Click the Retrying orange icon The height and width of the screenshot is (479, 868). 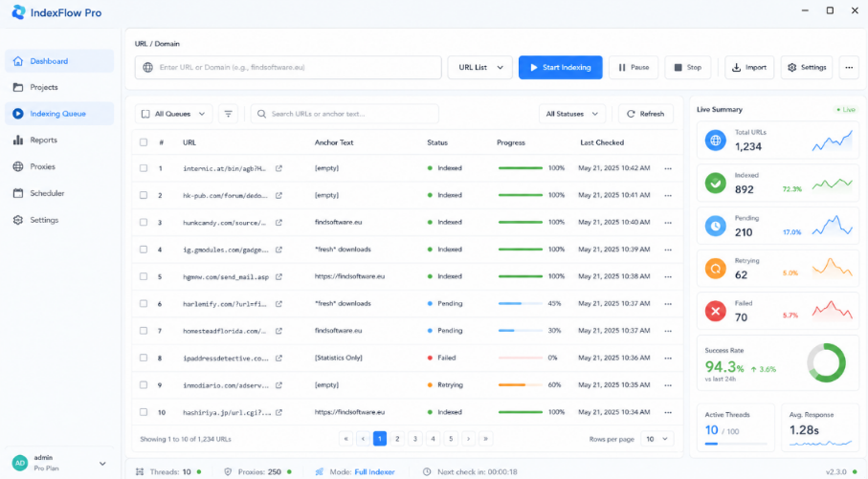[715, 269]
